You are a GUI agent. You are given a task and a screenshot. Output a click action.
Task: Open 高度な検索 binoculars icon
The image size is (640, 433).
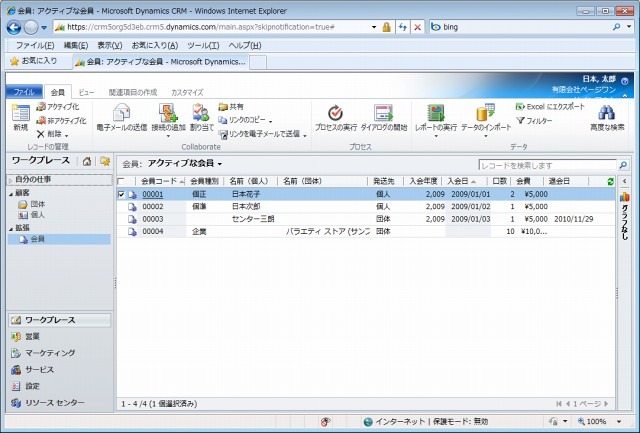(607, 113)
